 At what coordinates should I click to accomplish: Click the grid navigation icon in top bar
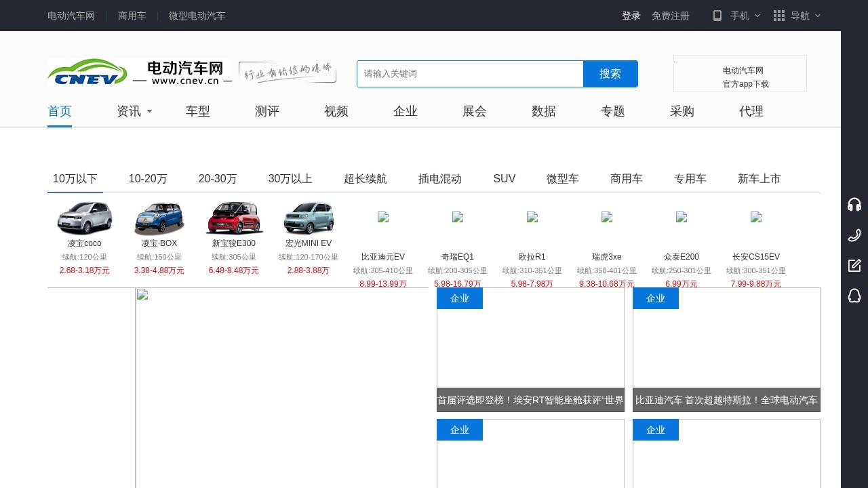[778, 15]
